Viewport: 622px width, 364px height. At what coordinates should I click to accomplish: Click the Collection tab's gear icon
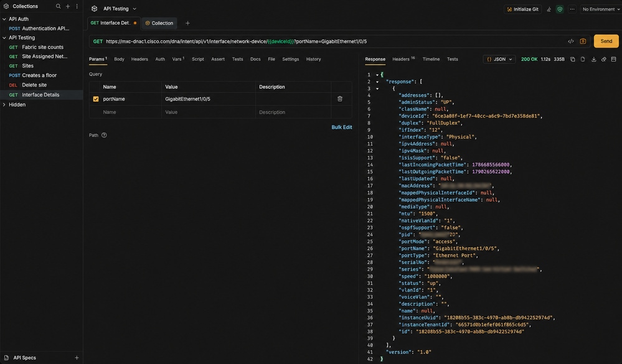(148, 23)
